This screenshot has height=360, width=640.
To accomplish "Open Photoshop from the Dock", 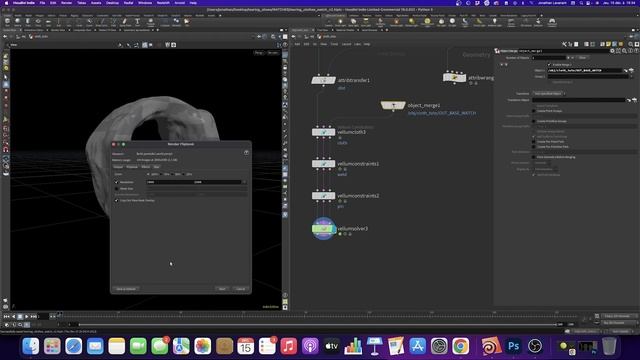I will pos(513,346).
